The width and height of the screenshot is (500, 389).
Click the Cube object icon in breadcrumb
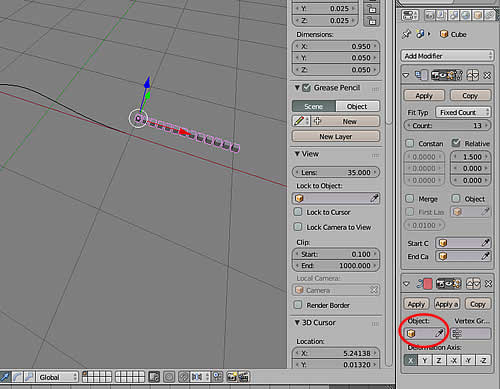[444, 34]
